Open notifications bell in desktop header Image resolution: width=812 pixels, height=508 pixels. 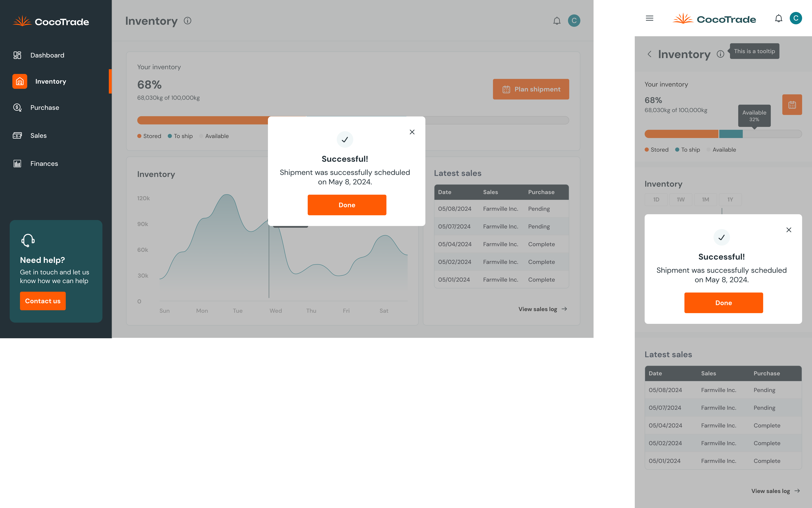pos(557,21)
